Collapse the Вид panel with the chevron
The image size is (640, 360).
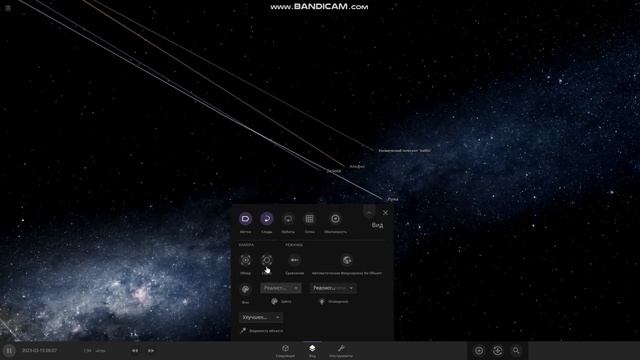coord(369,213)
